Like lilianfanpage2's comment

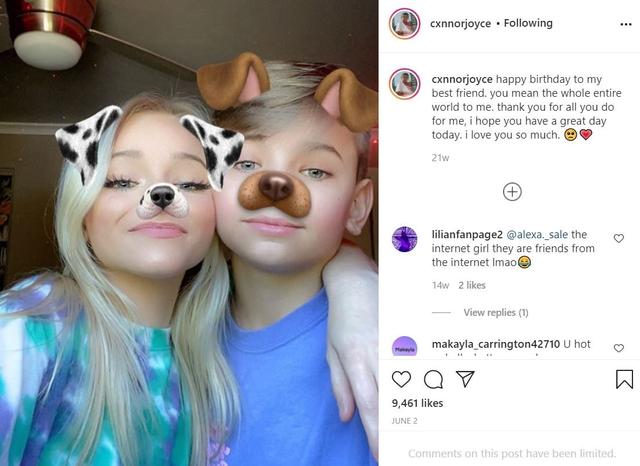pyautogui.click(x=619, y=238)
